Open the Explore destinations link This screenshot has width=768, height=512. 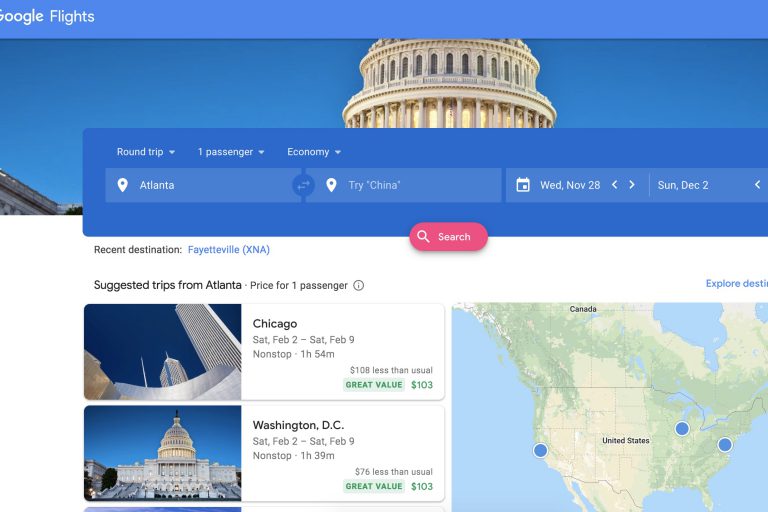tap(737, 283)
